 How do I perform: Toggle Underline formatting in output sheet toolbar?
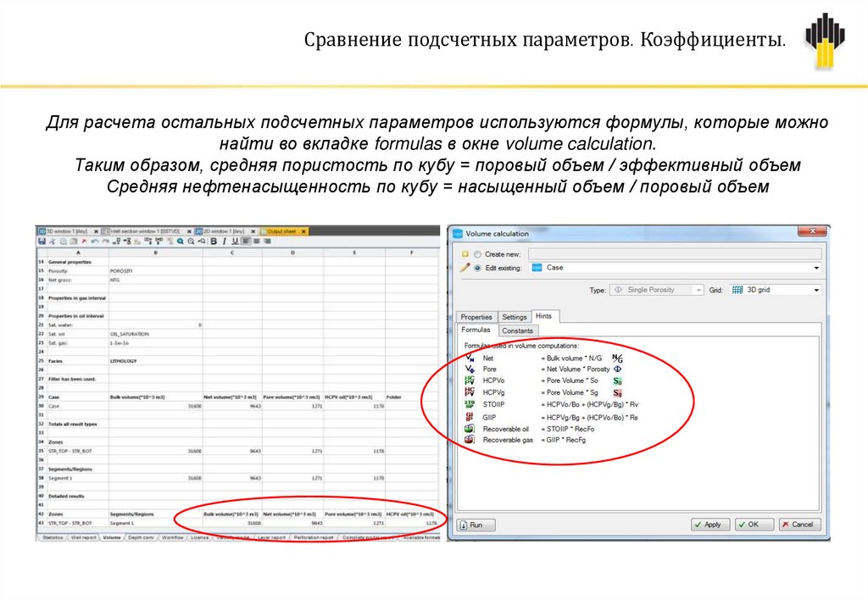235,242
